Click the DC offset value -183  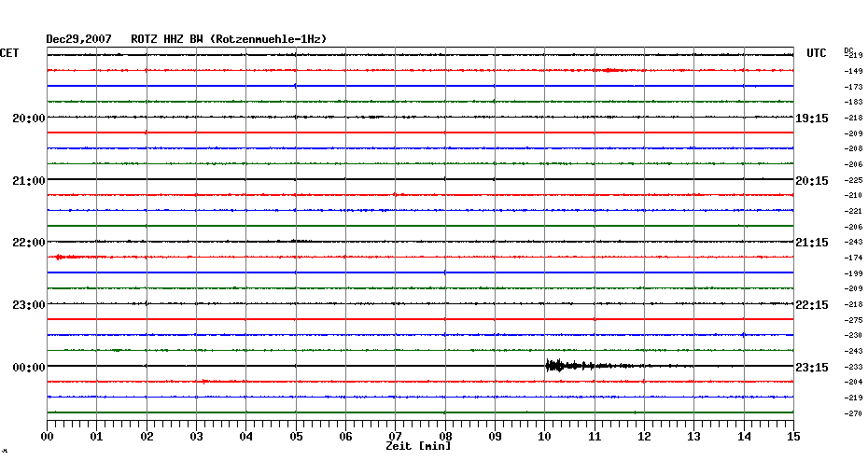(854, 103)
